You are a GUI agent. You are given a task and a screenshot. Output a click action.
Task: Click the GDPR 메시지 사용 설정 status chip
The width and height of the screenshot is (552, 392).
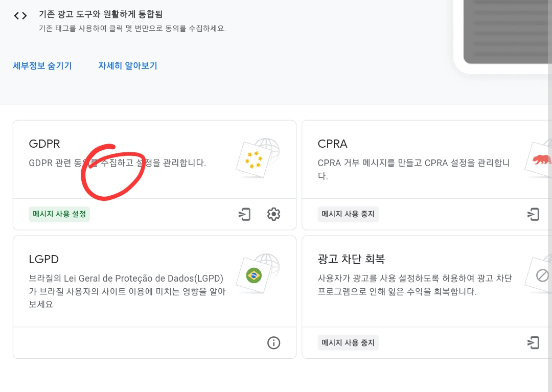point(59,214)
